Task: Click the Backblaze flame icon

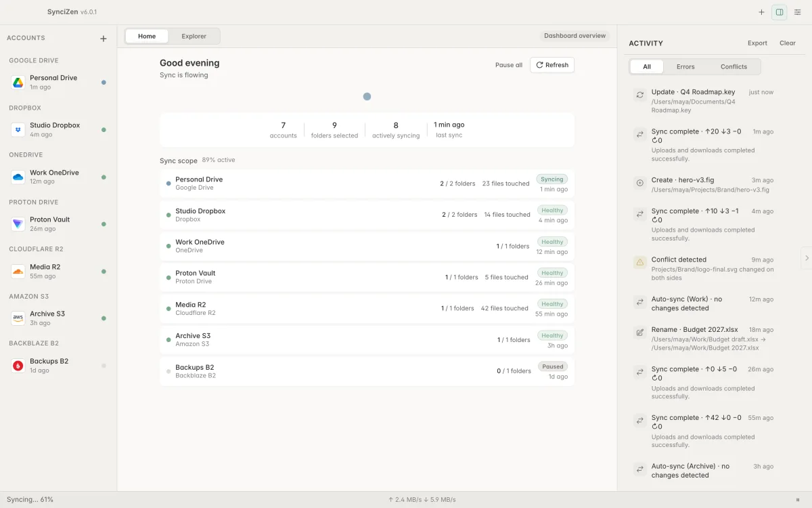Action: pos(18,366)
